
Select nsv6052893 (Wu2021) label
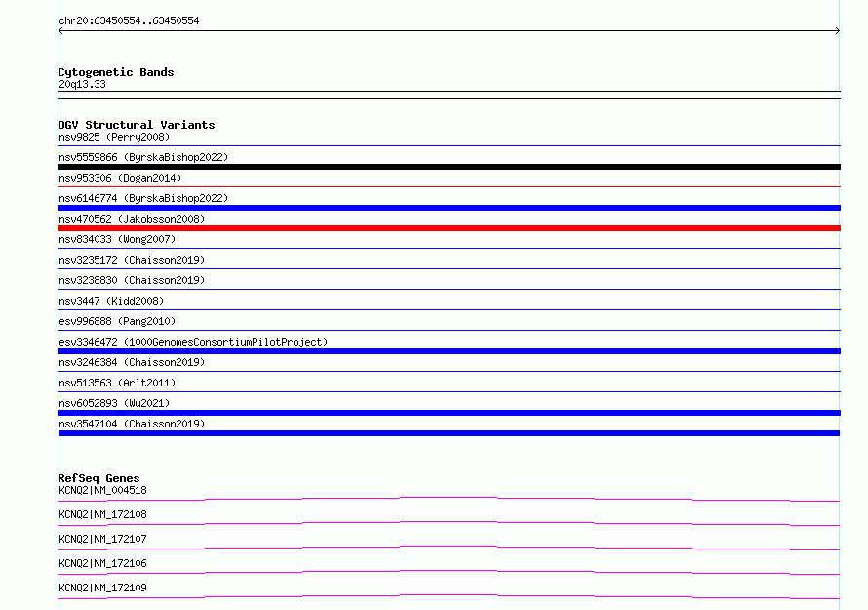[114, 403]
